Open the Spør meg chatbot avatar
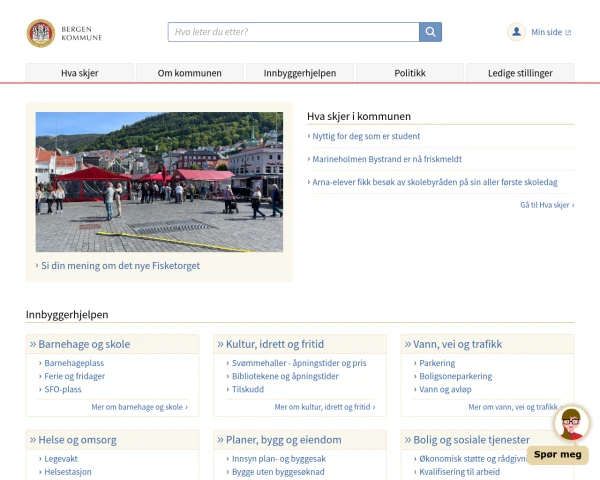600x480 pixels. pyautogui.click(x=571, y=423)
